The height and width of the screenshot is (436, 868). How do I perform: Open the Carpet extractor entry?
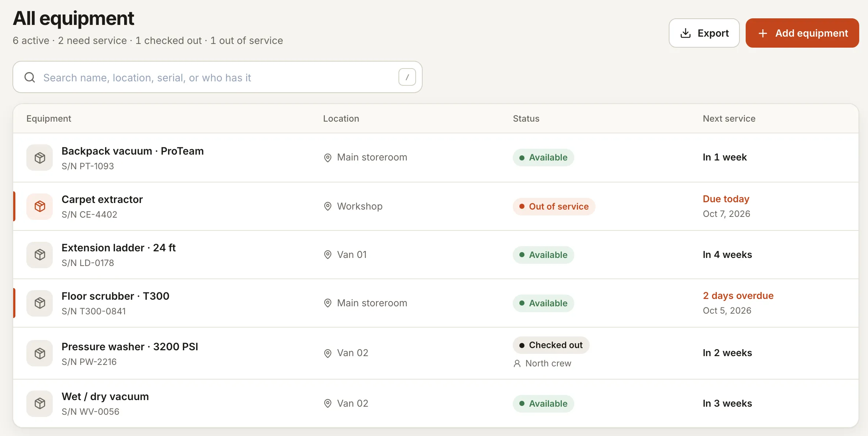pyautogui.click(x=436, y=206)
